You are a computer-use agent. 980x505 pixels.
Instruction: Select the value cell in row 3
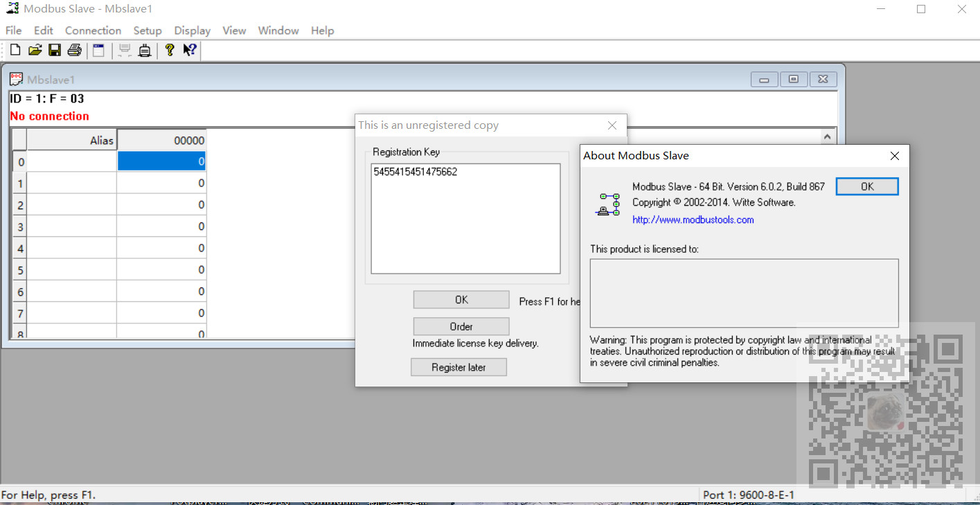[x=161, y=227]
